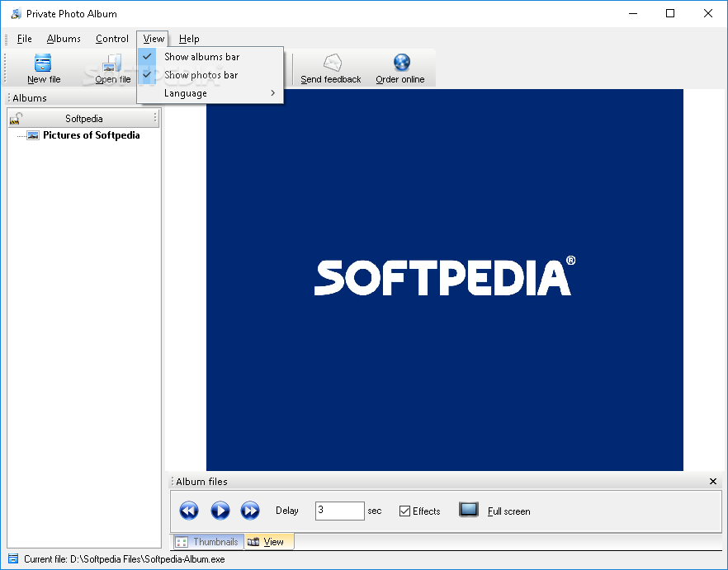Click the Softpedia image in the viewer
Viewport: 728px width, 570px height.
coord(444,280)
